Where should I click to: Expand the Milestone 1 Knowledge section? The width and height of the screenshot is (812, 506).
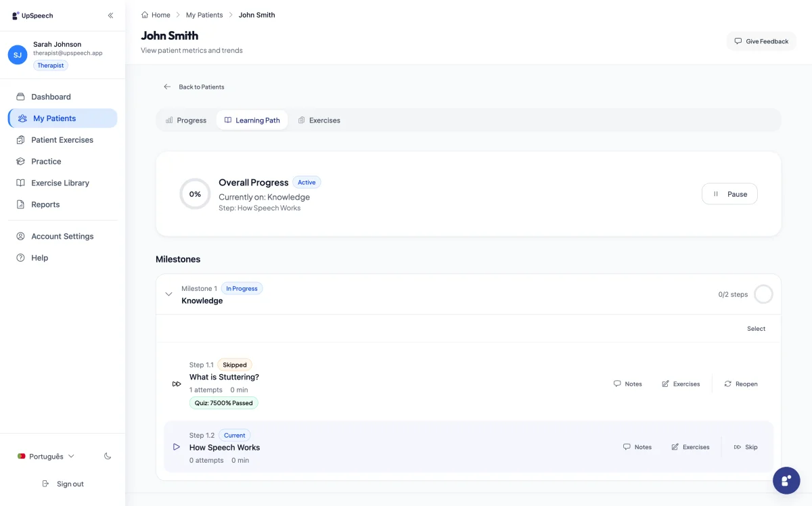coord(169,294)
